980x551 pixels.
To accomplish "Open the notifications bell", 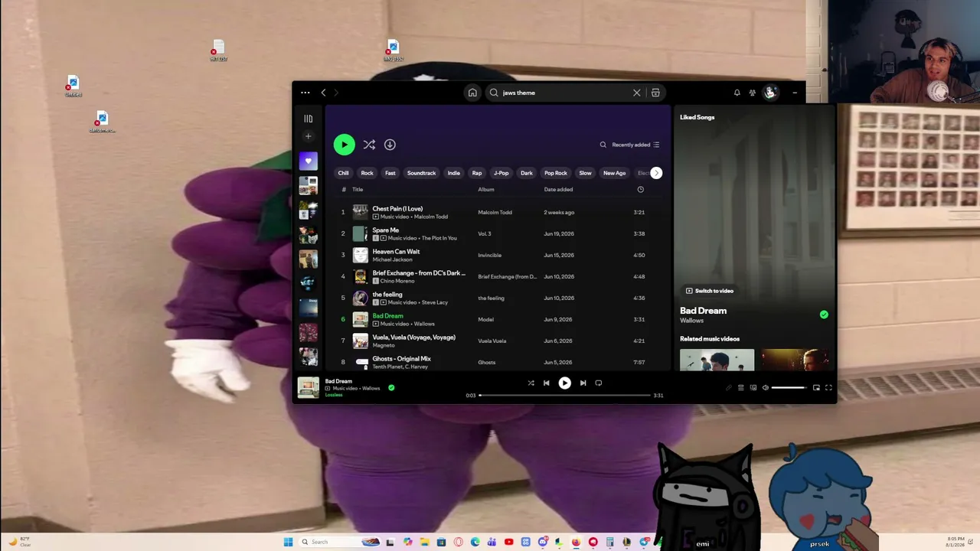I will point(737,93).
